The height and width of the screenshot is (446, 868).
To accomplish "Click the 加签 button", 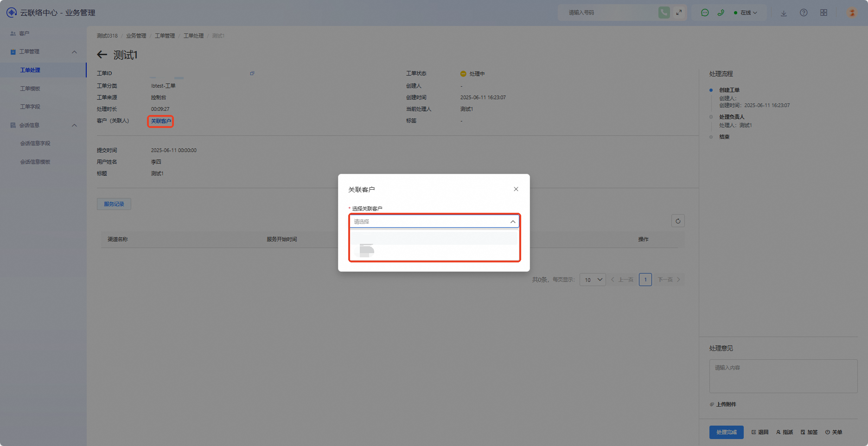I will [x=809, y=432].
